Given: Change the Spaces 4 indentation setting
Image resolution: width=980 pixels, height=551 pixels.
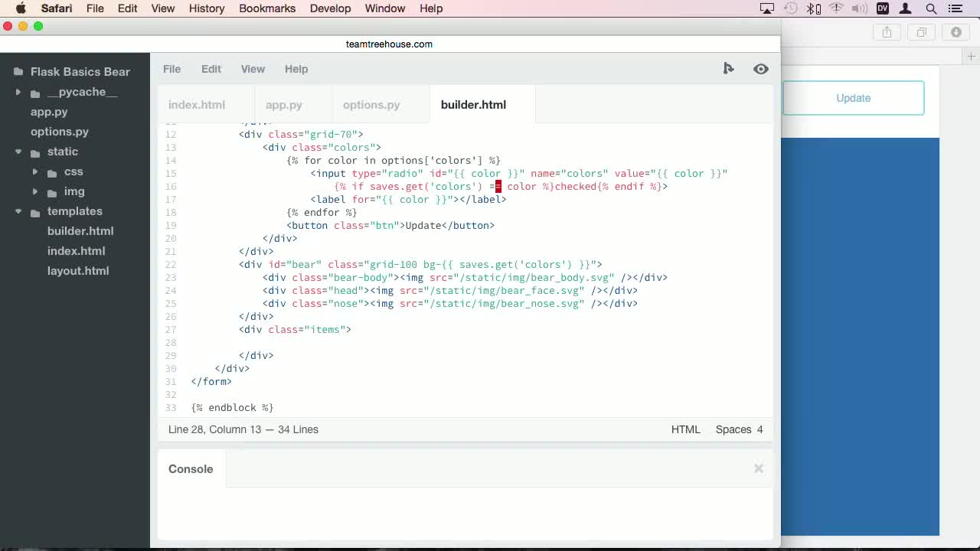Looking at the screenshot, I should [739, 429].
